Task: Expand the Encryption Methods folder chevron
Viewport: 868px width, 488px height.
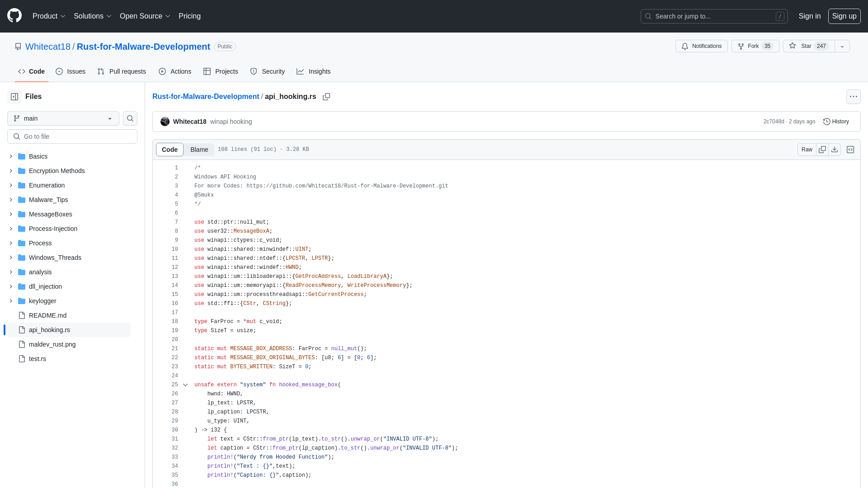Action: [x=11, y=171]
